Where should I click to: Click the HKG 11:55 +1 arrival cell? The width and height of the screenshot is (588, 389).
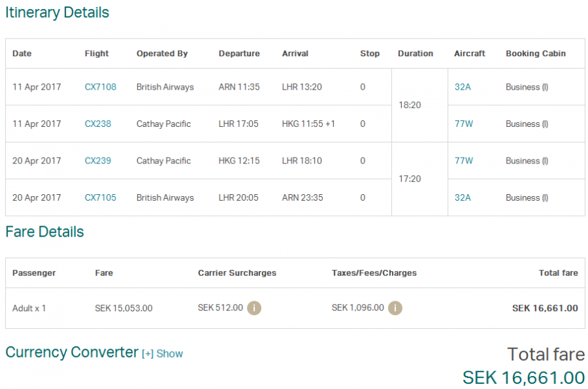click(x=308, y=124)
